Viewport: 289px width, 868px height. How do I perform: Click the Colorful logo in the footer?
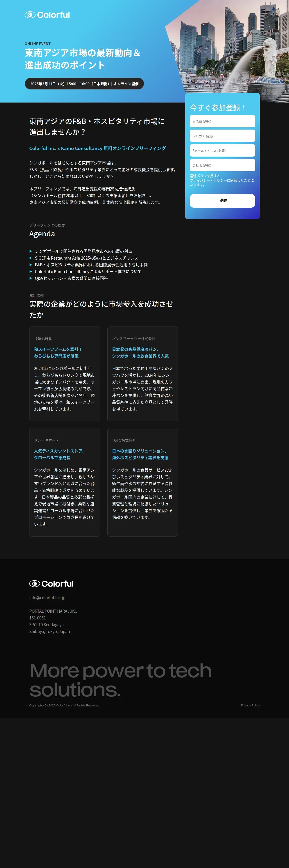coord(52,584)
